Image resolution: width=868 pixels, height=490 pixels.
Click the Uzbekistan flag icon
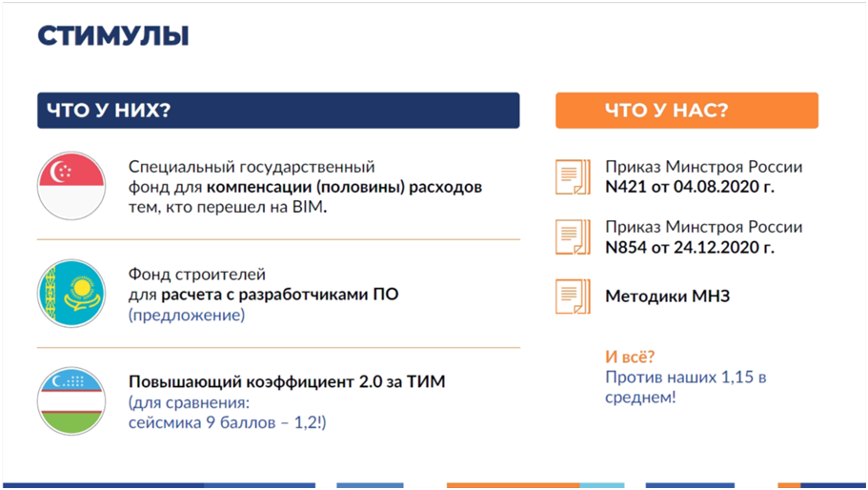click(x=71, y=400)
